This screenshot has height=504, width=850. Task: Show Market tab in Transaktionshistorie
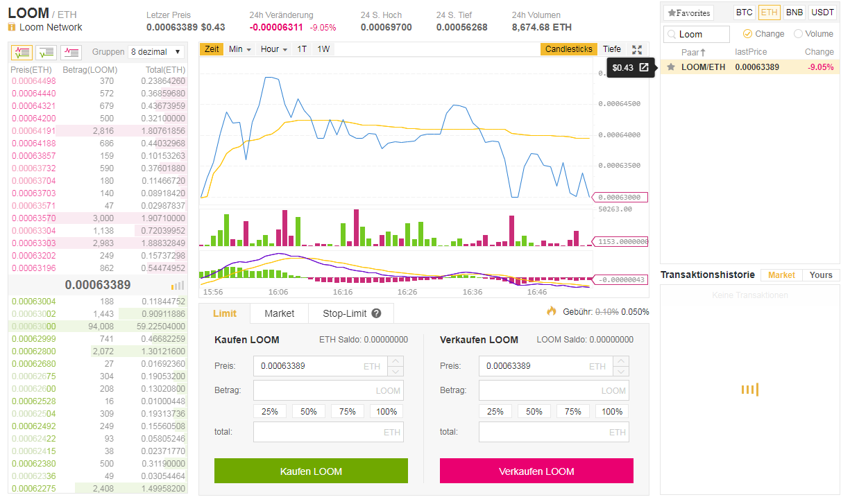click(781, 275)
